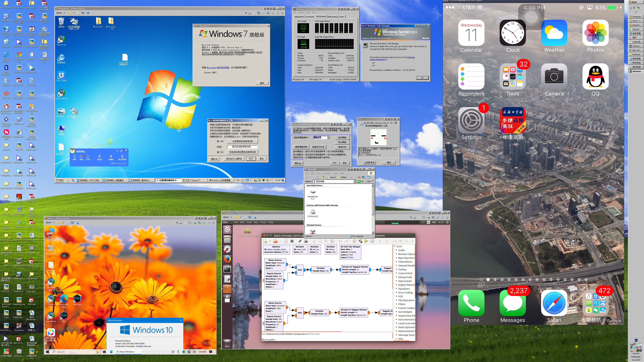
Task: Open the iOS Settings gear app
Action: pyautogui.click(x=471, y=120)
